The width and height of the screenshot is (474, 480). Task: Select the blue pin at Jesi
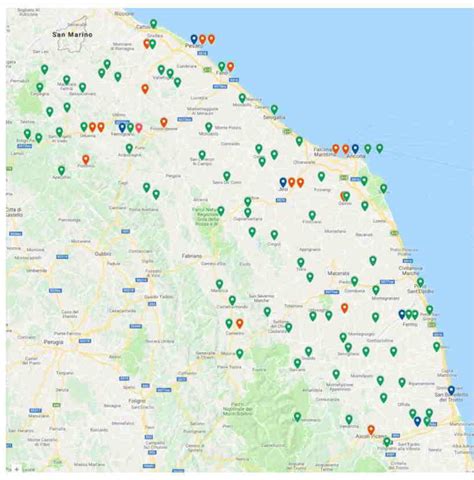coord(283,182)
